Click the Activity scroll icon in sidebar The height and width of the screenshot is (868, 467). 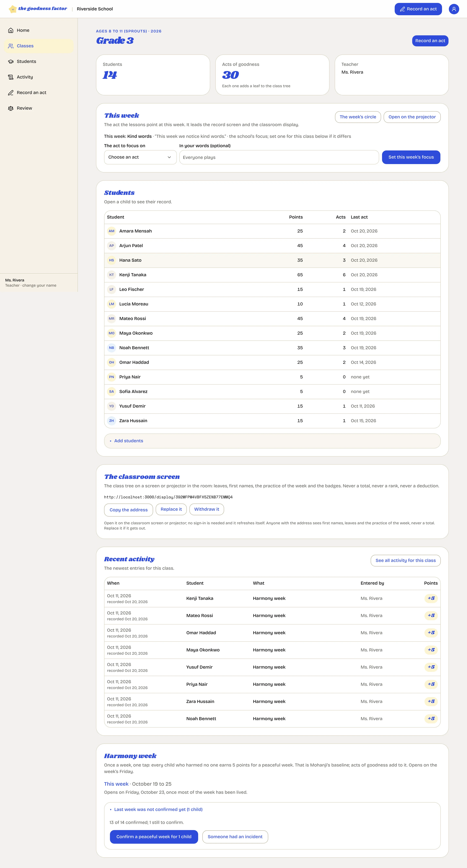[11, 77]
